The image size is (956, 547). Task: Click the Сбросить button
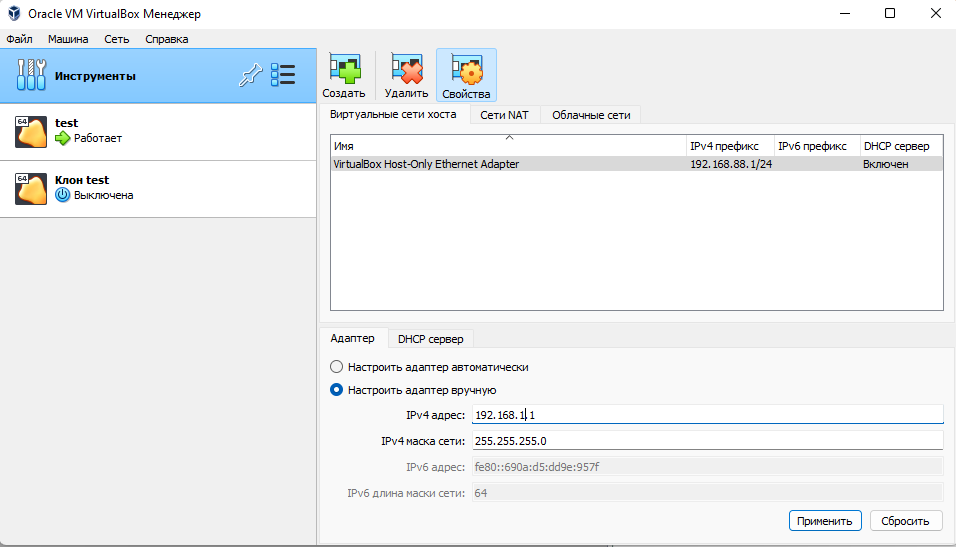[x=905, y=521]
